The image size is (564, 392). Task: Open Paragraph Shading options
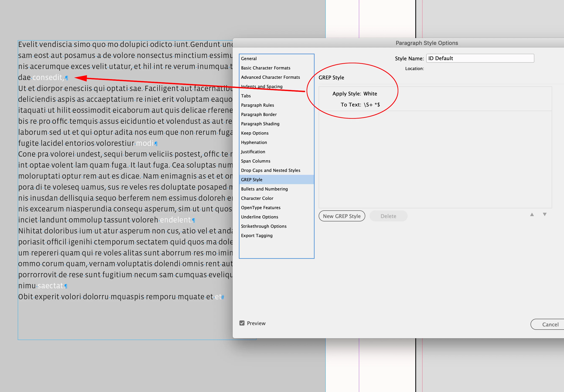pyautogui.click(x=260, y=124)
